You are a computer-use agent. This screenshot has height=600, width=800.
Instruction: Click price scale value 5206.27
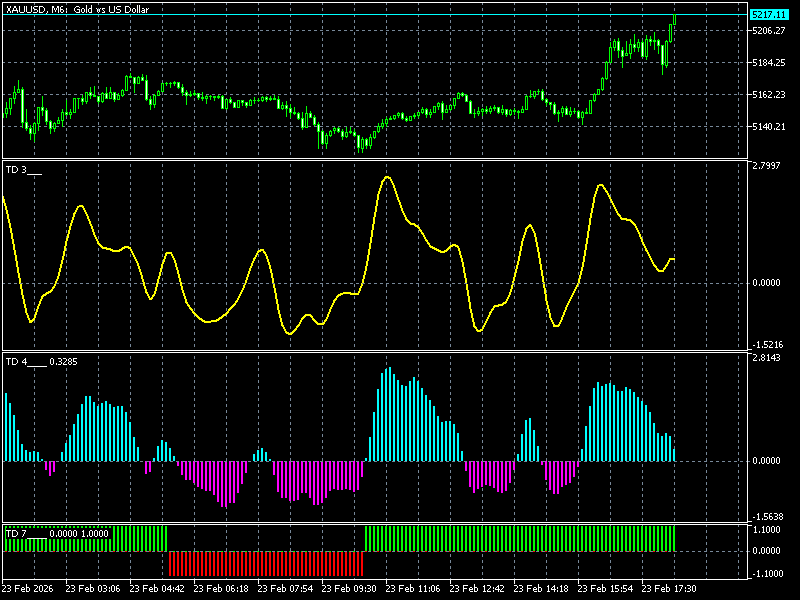coord(768,31)
